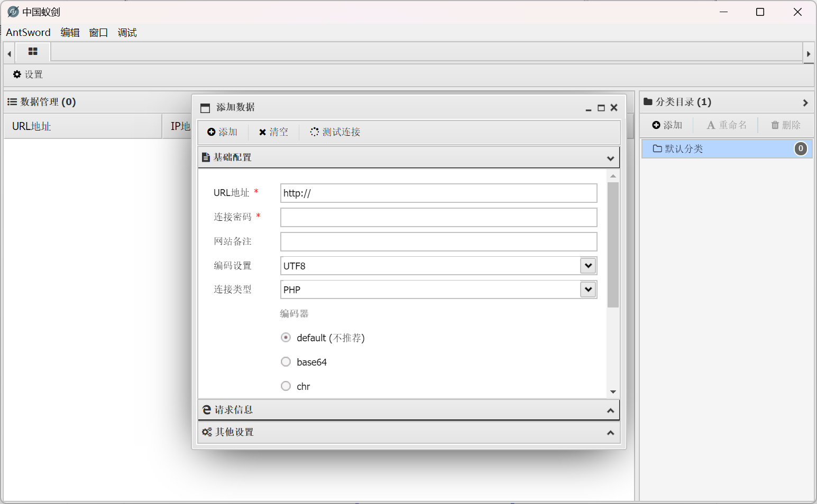Click 删除 in the 分类目录 panel

click(x=786, y=125)
